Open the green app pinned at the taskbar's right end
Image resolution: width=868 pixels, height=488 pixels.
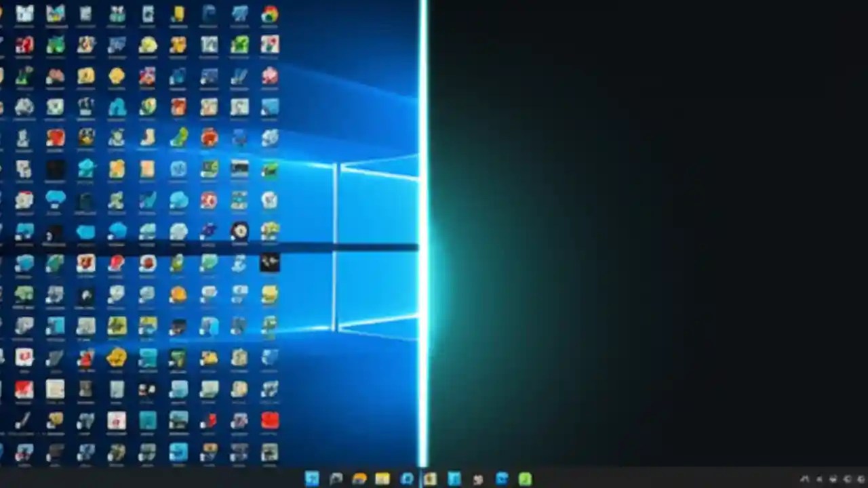pyautogui.click(x=526, y=479)
